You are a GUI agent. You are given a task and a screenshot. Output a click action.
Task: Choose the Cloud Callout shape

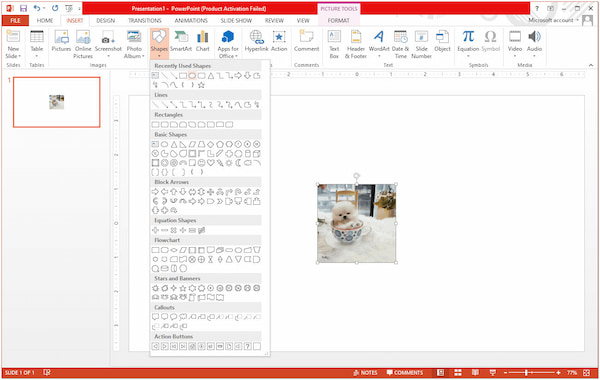[x=183, y=317]
